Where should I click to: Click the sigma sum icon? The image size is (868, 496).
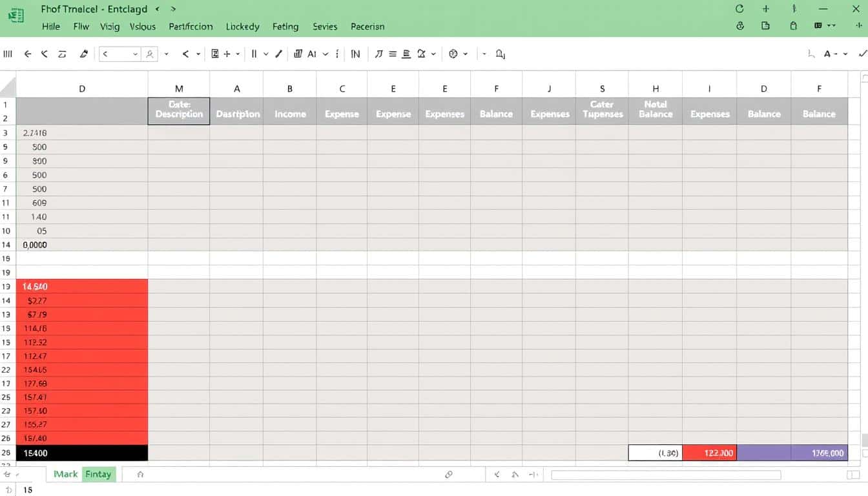click(x=421, y=54)
